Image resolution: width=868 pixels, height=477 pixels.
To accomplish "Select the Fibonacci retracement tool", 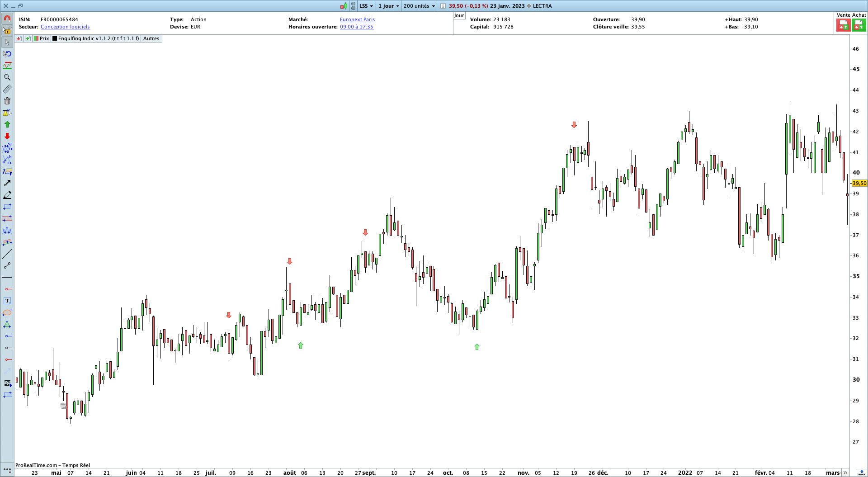I will 7,171.
